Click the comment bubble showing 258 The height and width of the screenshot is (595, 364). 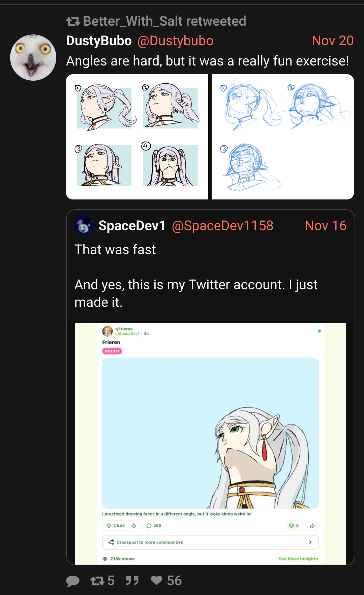(154, 526)
